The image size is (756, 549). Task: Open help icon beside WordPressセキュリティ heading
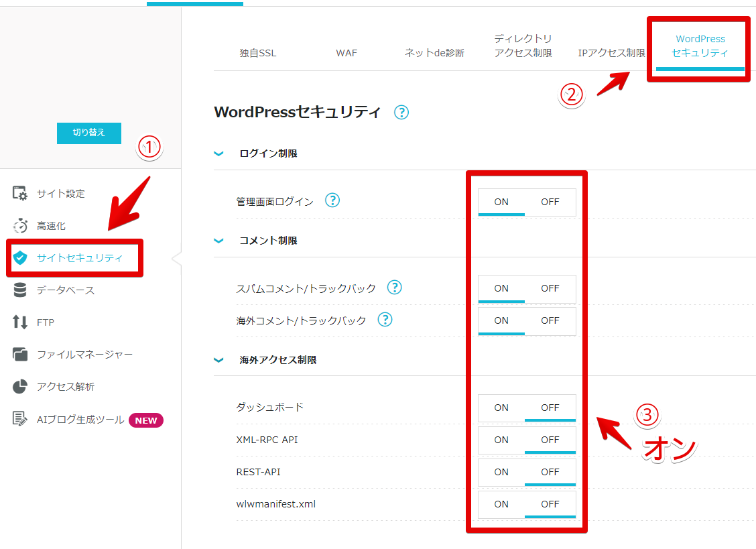coord(401,113)
